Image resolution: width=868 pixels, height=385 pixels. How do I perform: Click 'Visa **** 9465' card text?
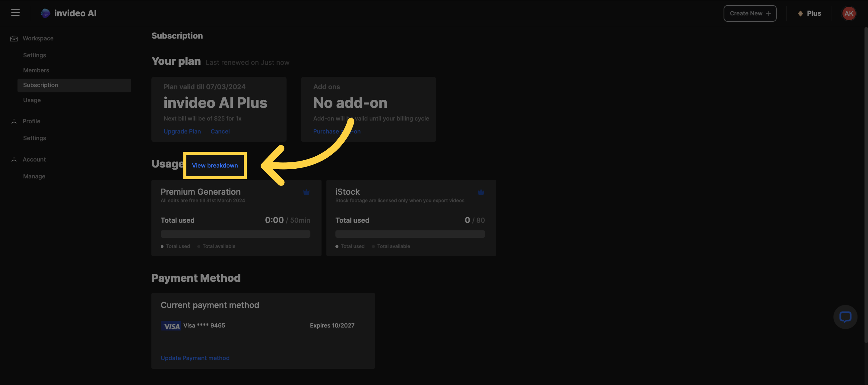coord(204,325)
